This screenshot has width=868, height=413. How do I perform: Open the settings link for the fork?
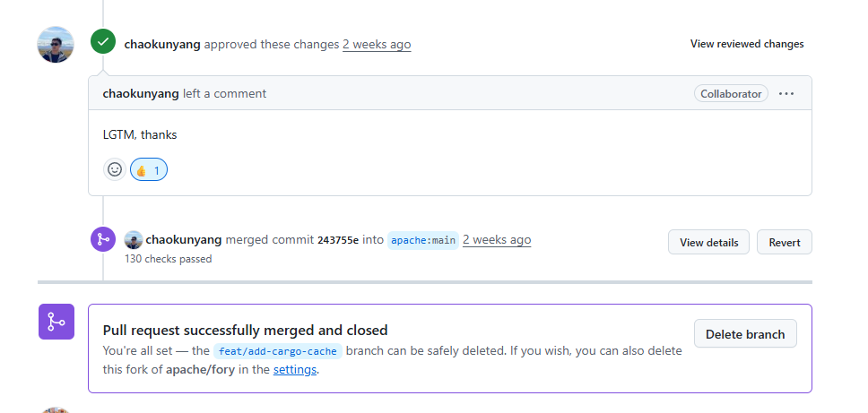click(294, 369)
